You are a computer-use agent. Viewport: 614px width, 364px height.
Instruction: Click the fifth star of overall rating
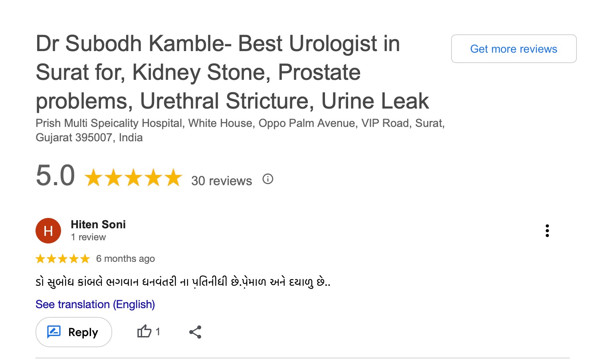173,178
